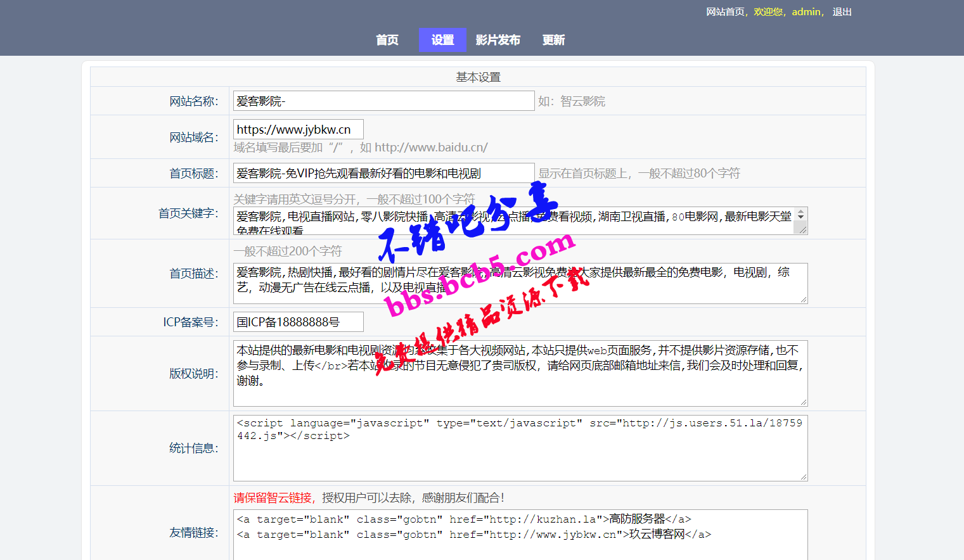Edit the 首页描述 textarea
The image size is (964, 560).
(520, 283)
